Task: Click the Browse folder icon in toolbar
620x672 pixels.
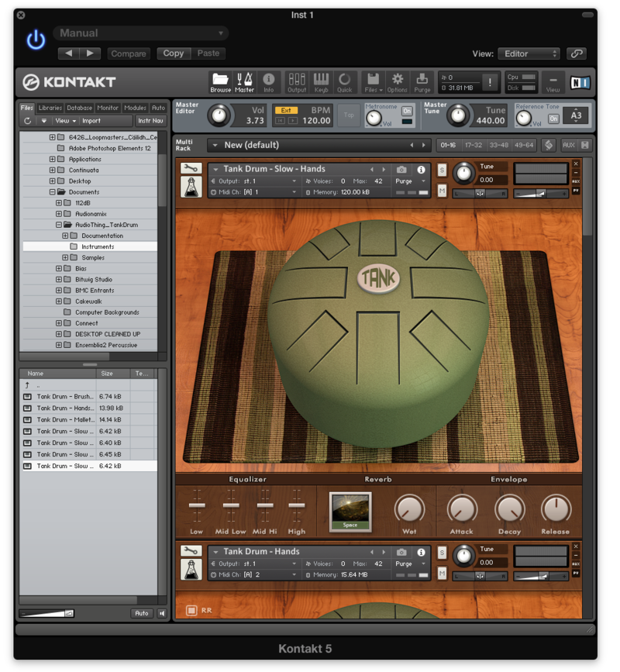Action: [220, 81]
